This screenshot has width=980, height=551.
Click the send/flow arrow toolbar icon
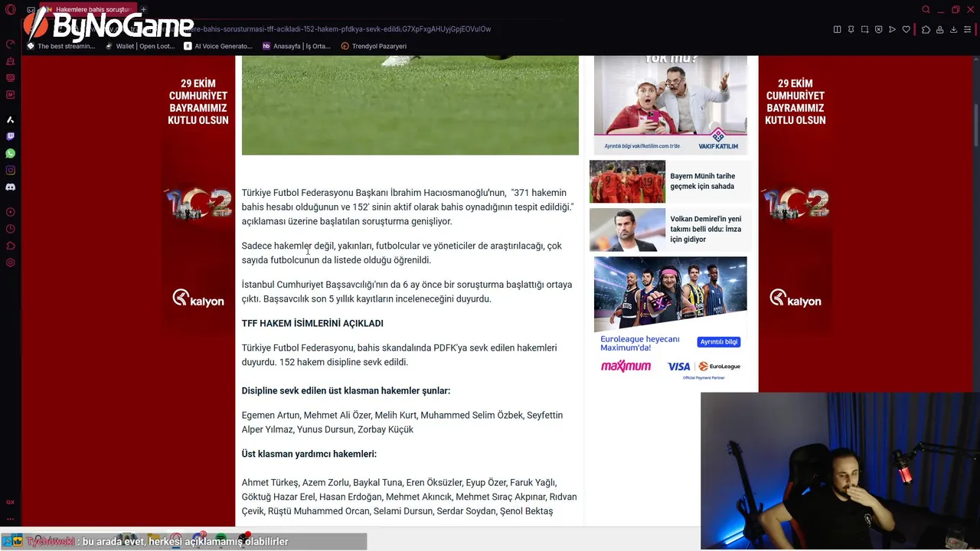coord(892,29)
